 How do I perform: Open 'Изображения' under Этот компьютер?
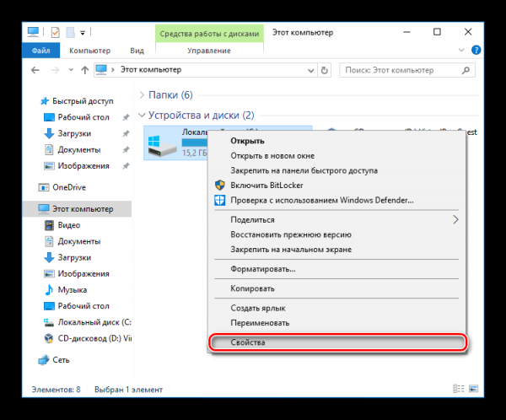83,274
